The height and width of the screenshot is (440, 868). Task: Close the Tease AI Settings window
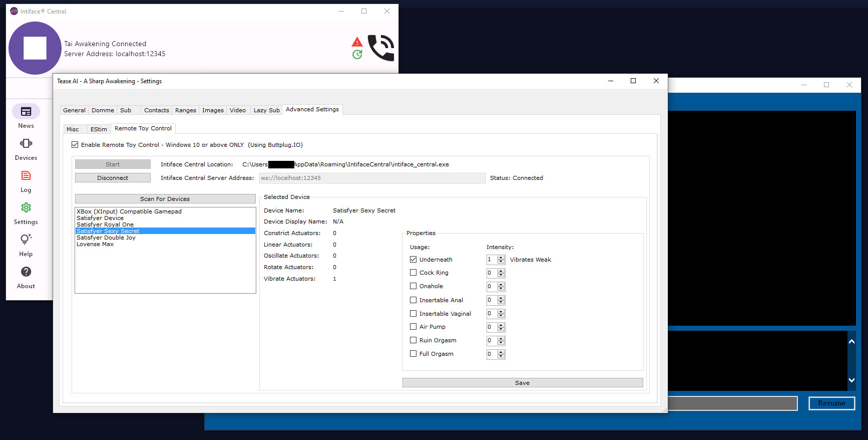656,81
